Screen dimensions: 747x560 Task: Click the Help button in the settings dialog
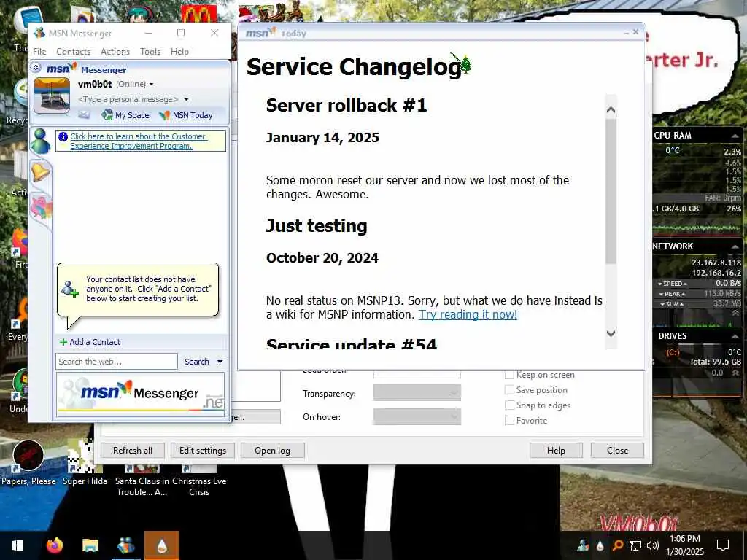coord(556,451)
